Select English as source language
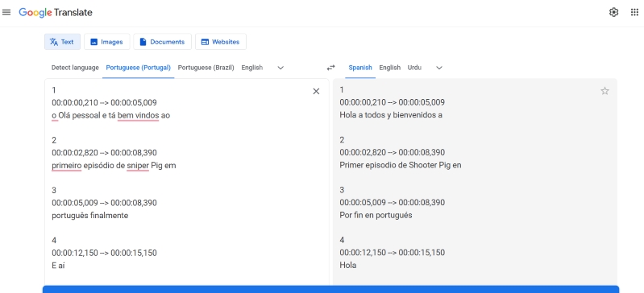The image size is (644, 293). pyautogui.click(x=251, y=68)
